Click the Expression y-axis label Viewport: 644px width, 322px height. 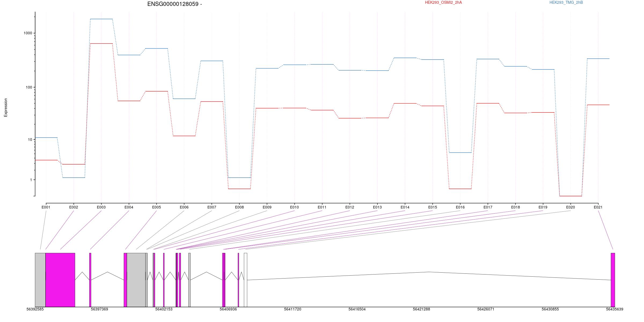tap(6, 107)
